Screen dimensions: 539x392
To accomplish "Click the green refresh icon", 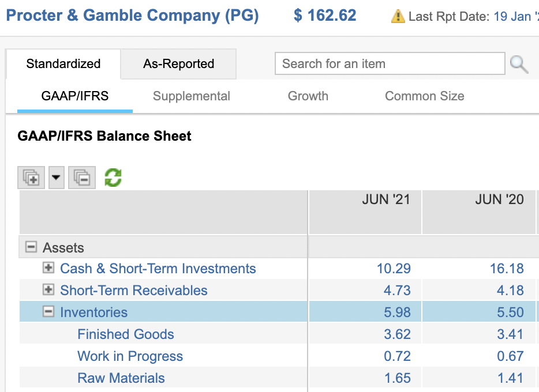I will [x=113, y=178].
